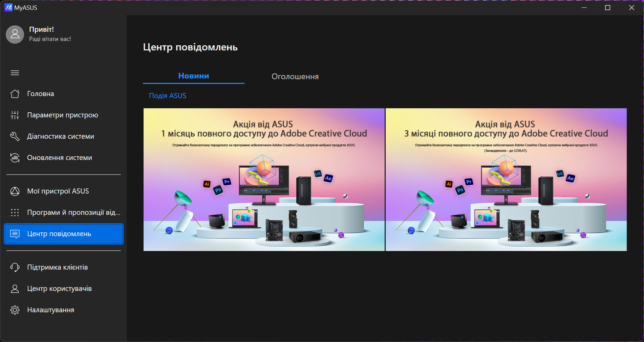Open the 3 місяці Adobe Creative Cloud banner
Viewport: 644px width, 342px height.
click(506, 180)
